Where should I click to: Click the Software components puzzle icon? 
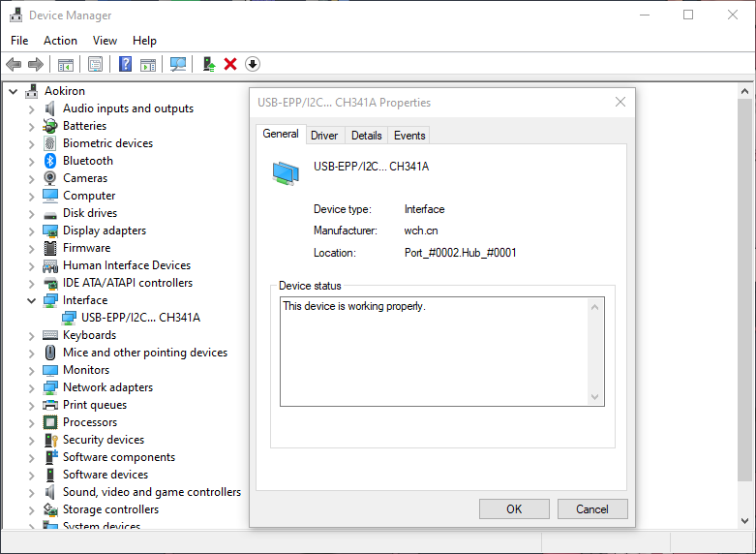tap(50, 457)
